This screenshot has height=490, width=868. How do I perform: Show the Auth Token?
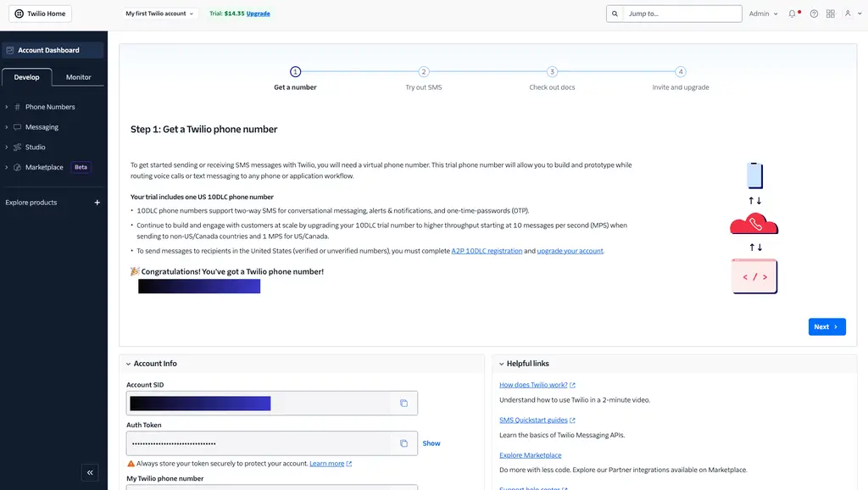[x=431, y=443]
